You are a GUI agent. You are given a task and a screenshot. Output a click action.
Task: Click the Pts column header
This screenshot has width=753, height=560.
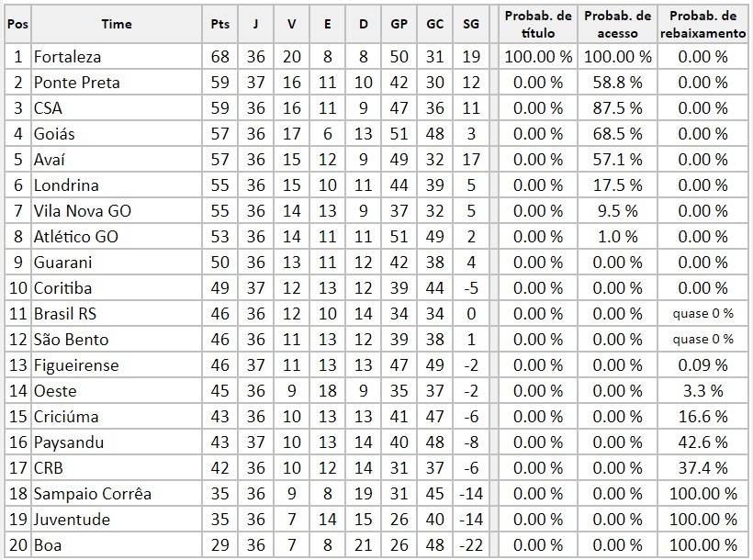220,24
